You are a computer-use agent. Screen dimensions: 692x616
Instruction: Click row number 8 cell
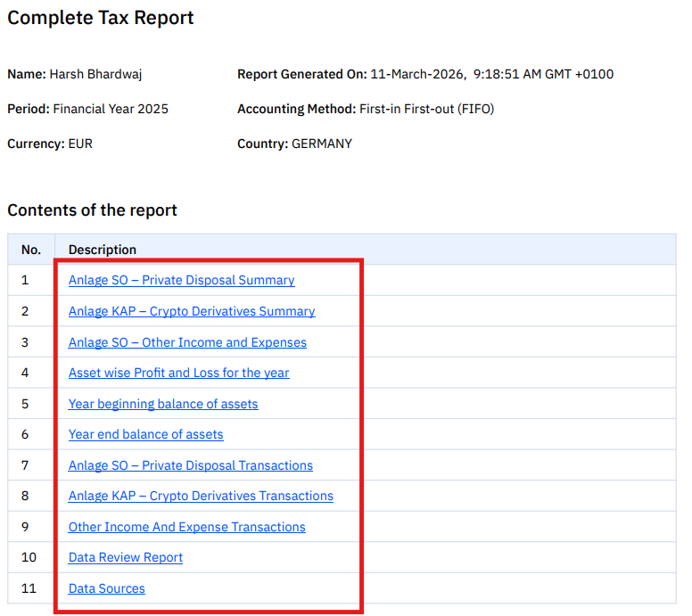(31, 496)
